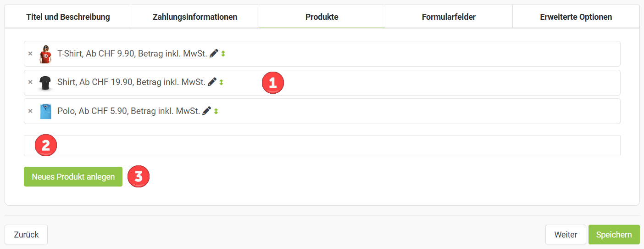Click the red T-Shirt product thumbnail
This screenshot has height=249, width=644.
[45, 54]
